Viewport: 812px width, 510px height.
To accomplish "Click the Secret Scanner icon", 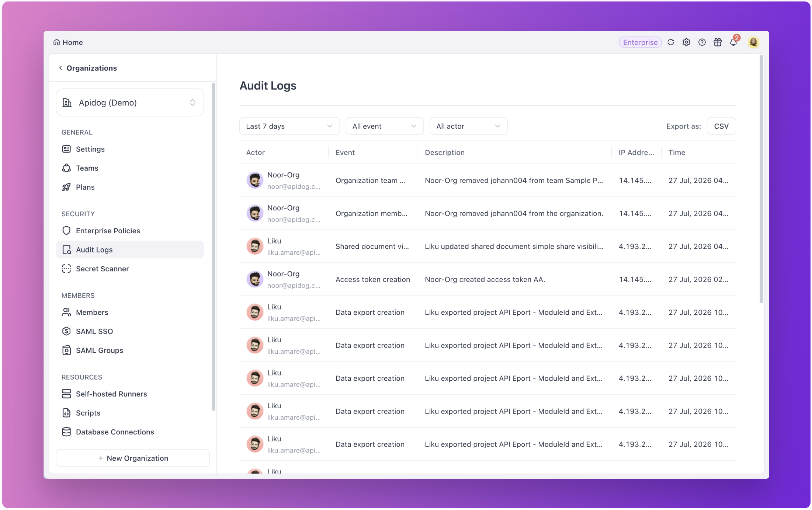I will [x=66, y=269].
